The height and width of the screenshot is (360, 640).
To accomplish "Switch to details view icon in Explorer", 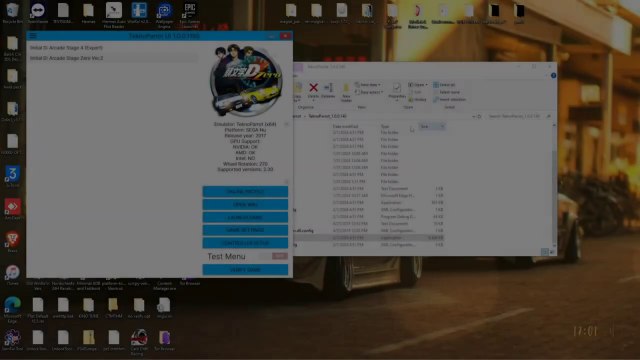I will coord(544,252).
